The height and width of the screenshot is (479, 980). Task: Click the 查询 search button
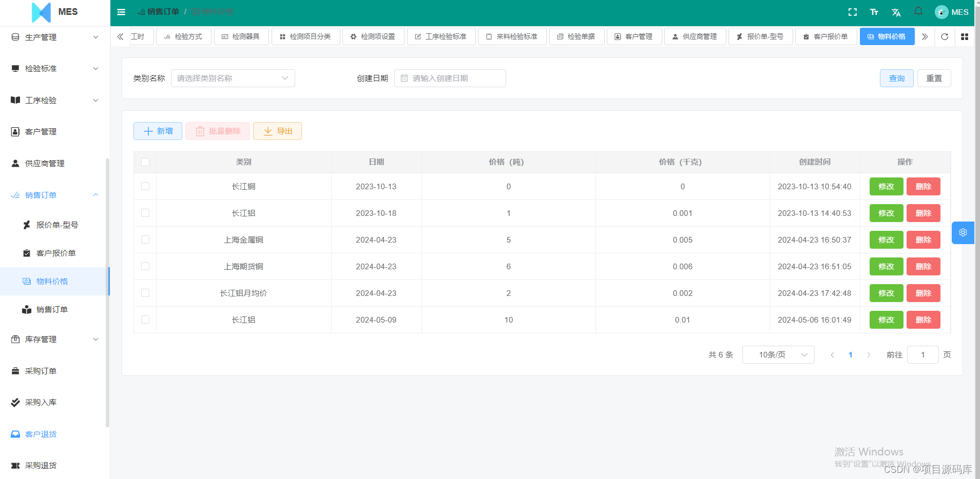[x=896, y=78]
